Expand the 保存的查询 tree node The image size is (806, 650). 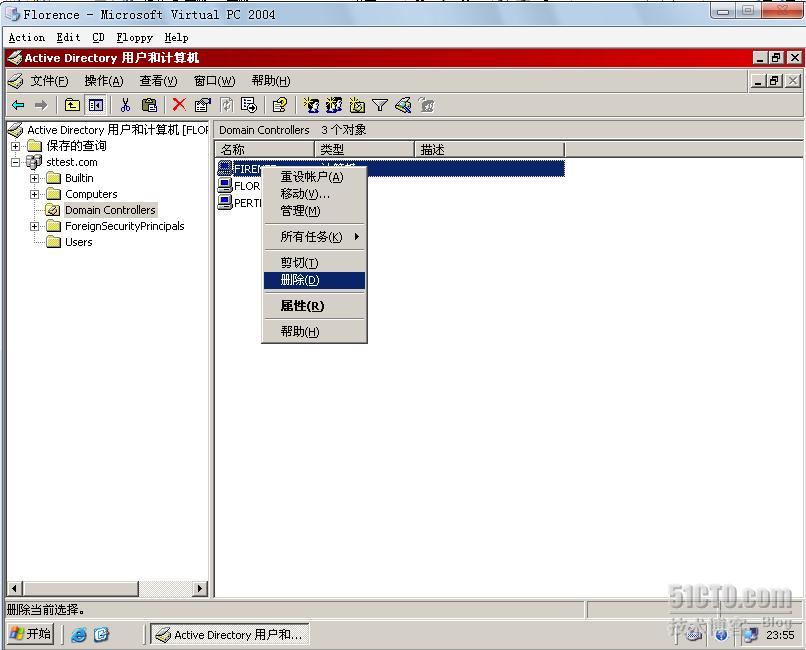coord(15,146)
